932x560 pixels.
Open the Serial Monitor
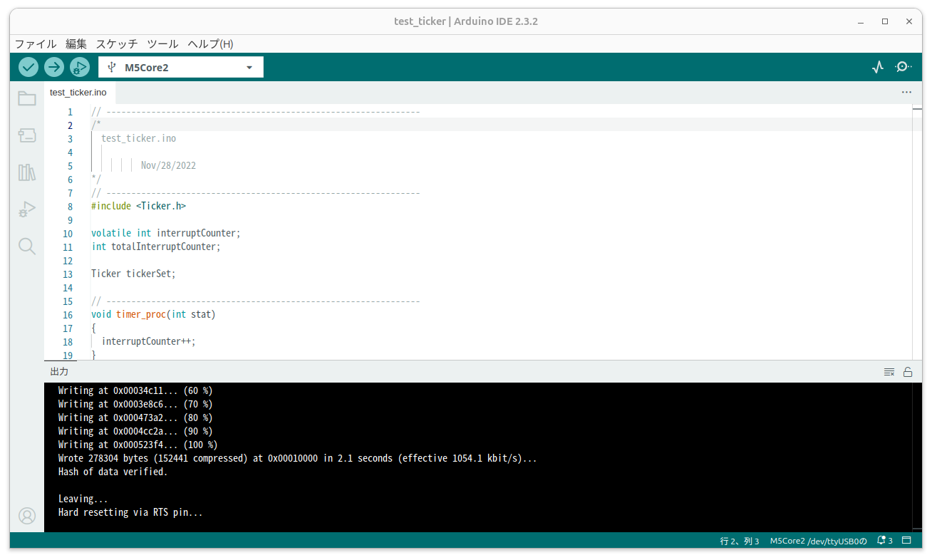click(x=903, y=66)
